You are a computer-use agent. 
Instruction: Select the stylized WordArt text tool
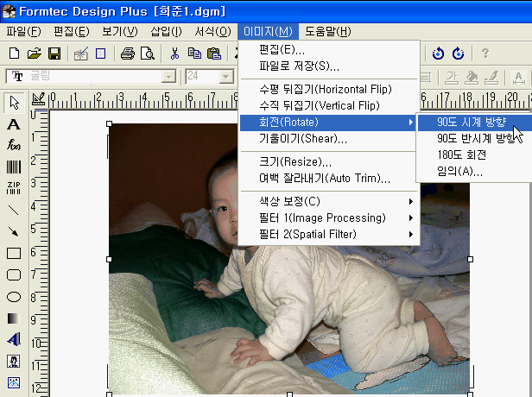[x=14, y=339]
